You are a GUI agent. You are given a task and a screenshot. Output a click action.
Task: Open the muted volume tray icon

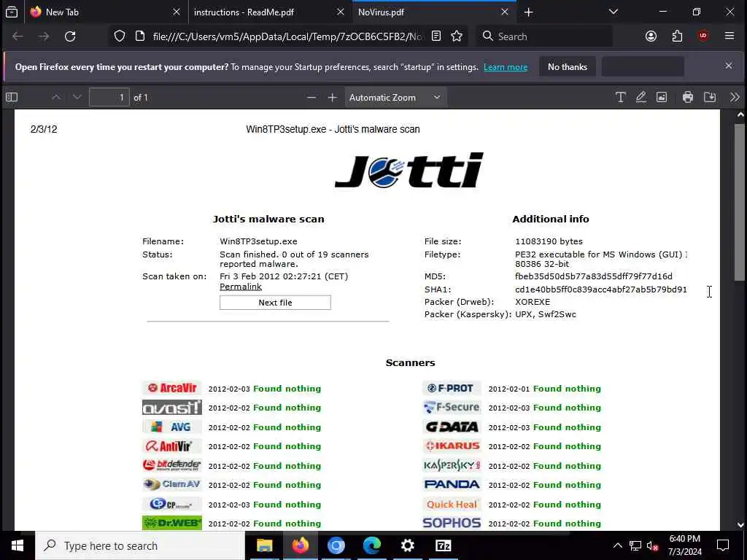point(653,545)
